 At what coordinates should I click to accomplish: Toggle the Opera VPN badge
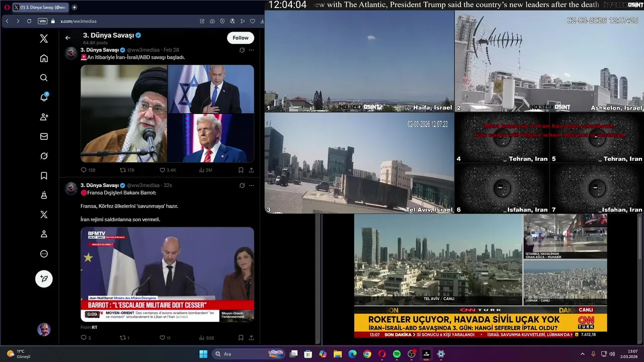43,21
